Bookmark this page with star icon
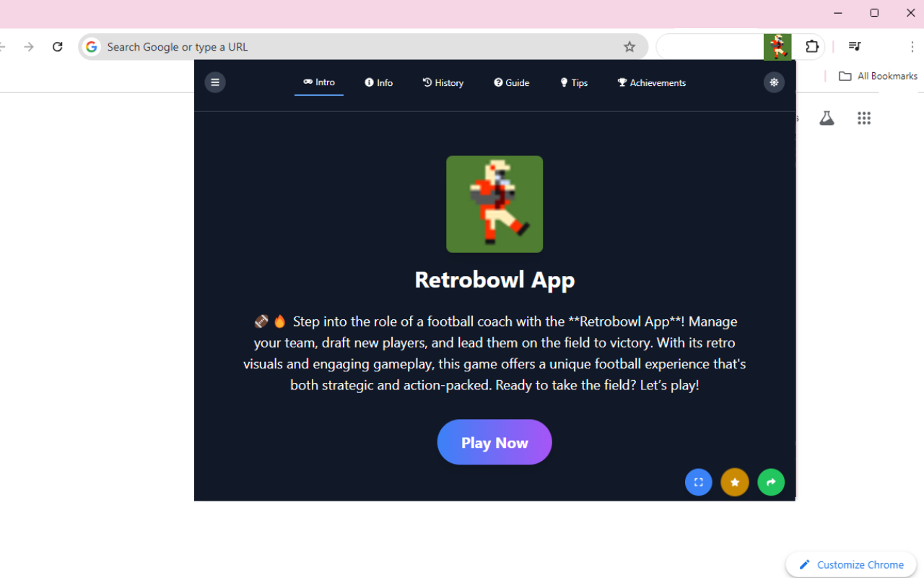Viewport: 924px width, 578px height. (629, 47)
